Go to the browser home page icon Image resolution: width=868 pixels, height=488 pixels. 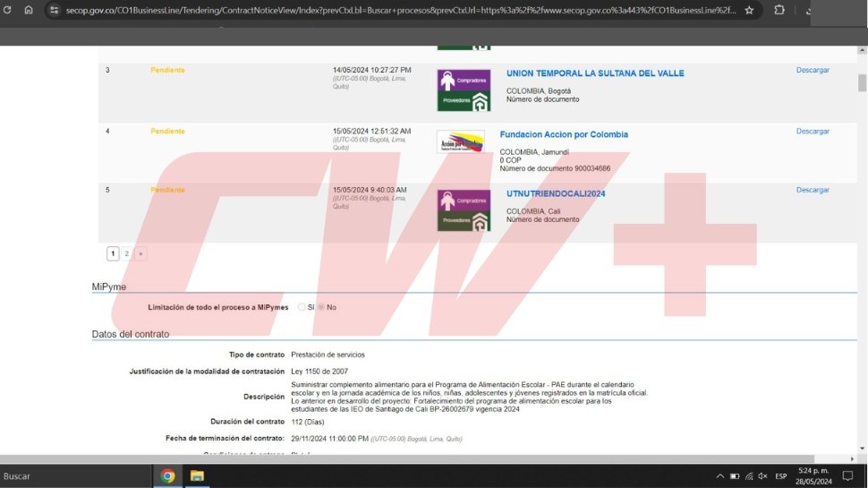click(x=29, y=10)
